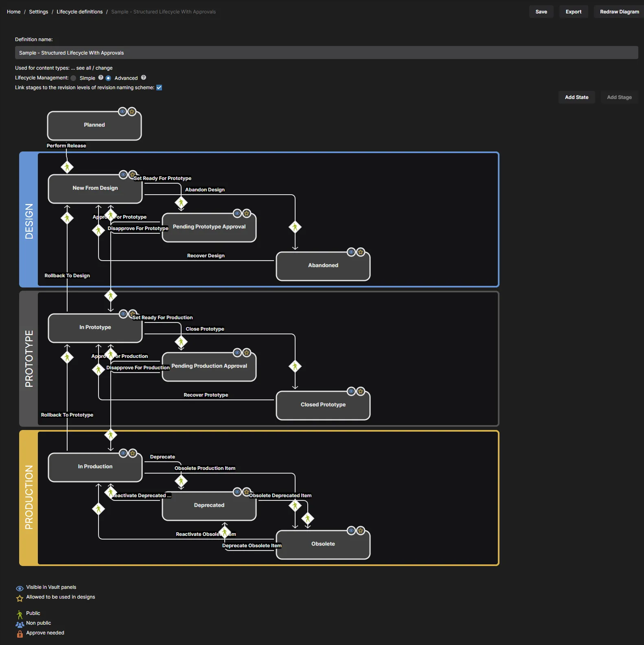This screenshot has height=645, width=644.
Task: Click see all / change content types link
Action: [x=94, y=68]
